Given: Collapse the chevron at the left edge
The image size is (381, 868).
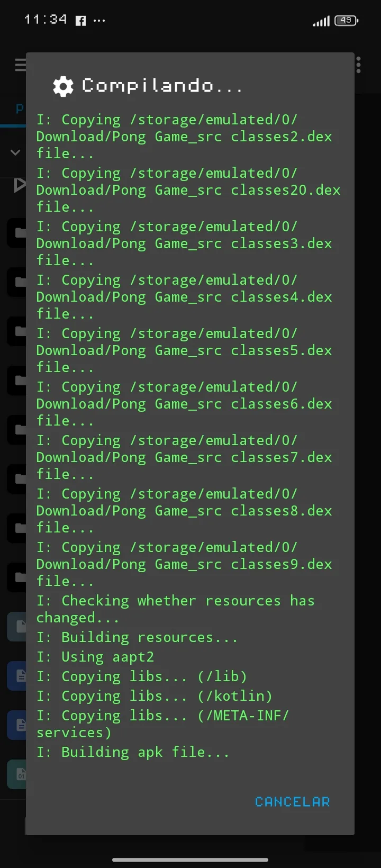Looking at the screenshot, I should click(15, 152).
